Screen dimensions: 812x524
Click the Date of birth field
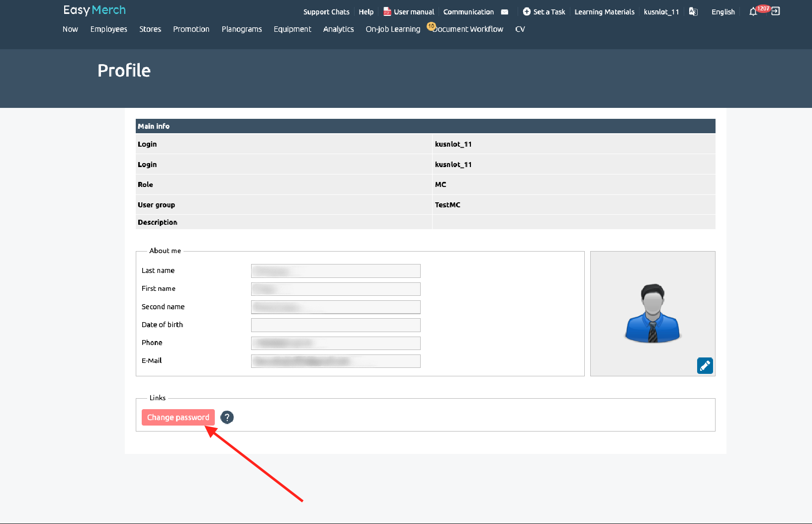pos(336,325)
